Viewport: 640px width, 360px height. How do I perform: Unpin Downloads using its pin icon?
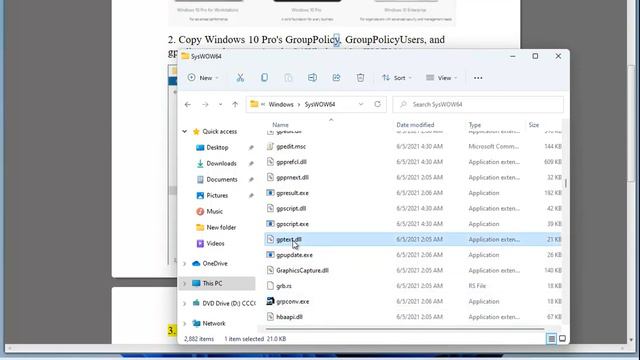[x=251, y=164]
